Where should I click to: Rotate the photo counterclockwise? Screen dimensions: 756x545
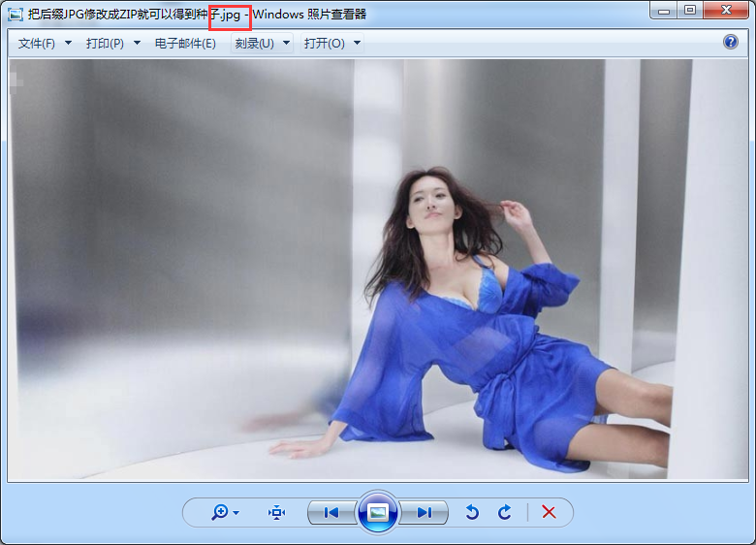(472, 512)
